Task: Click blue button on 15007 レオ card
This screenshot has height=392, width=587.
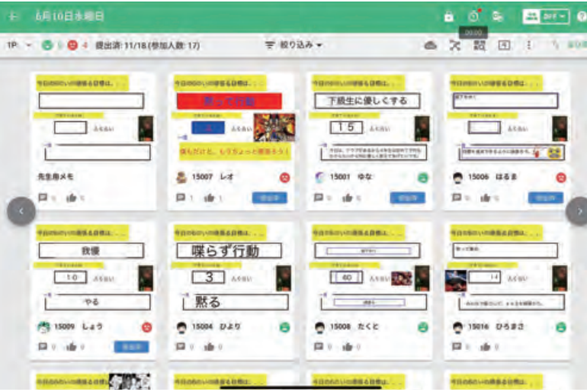Action: pyautogui.click(x=270, y=198)
